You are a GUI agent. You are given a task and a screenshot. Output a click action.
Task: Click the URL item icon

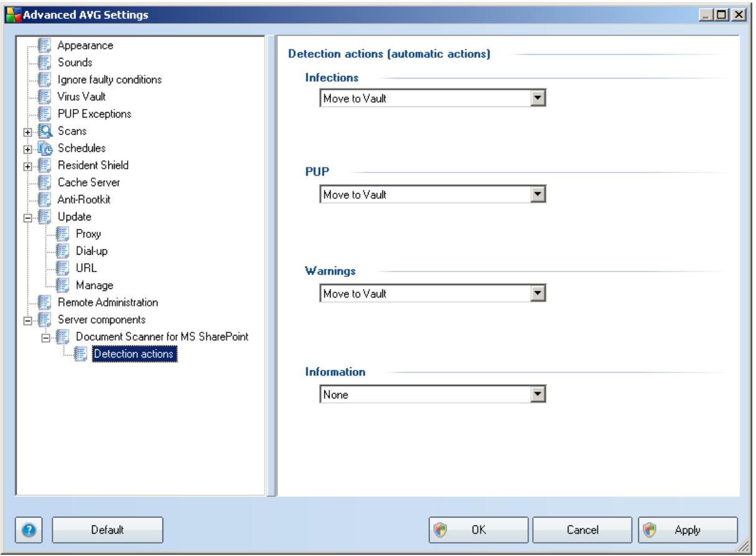coord(64,268)
